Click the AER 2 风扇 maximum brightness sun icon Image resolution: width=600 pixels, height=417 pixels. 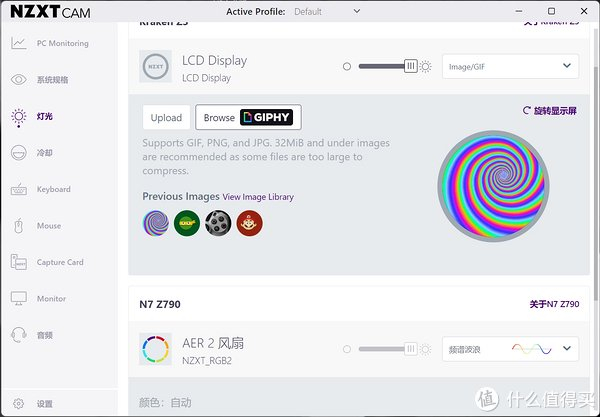coord(425,349)
